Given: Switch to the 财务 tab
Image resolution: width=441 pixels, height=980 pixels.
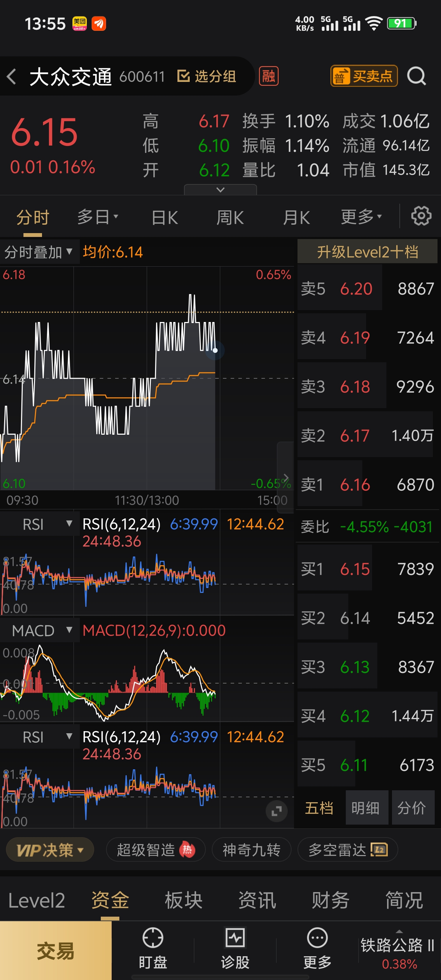Looking at the screenshot, I should click(x=330, y=900).
